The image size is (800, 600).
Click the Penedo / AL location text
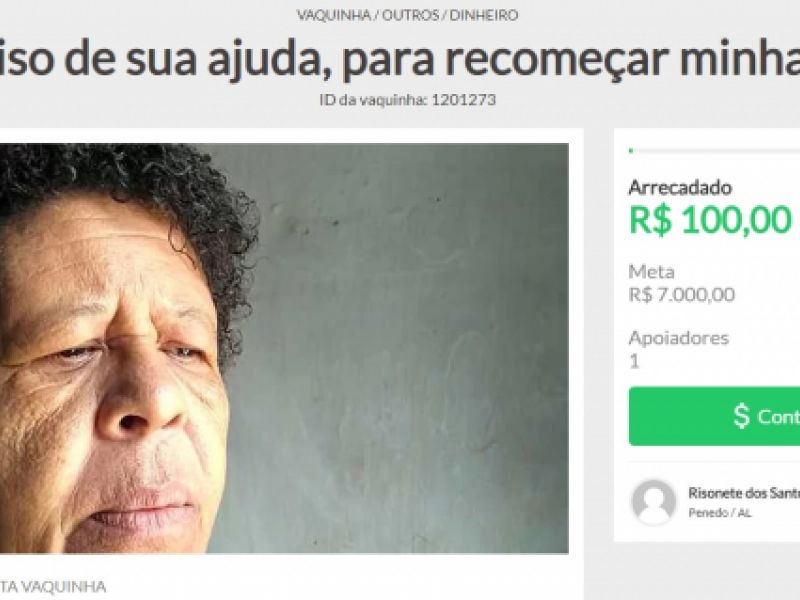point(719,513)
